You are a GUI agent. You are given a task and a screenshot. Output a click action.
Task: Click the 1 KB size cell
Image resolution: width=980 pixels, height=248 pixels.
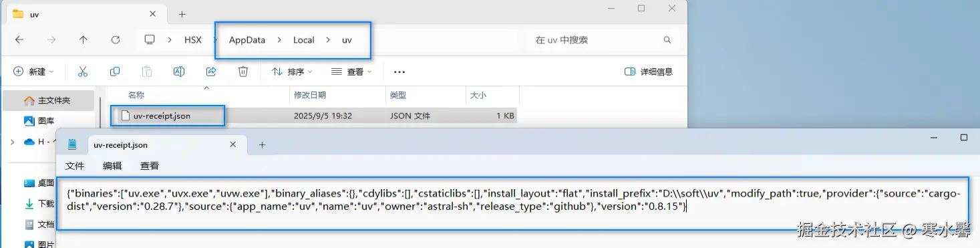point(505,116)
